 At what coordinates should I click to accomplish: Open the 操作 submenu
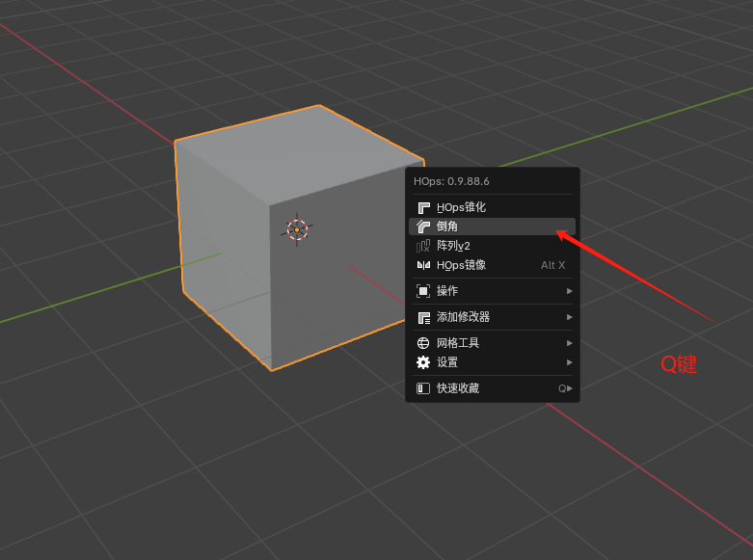click(493, 291)
